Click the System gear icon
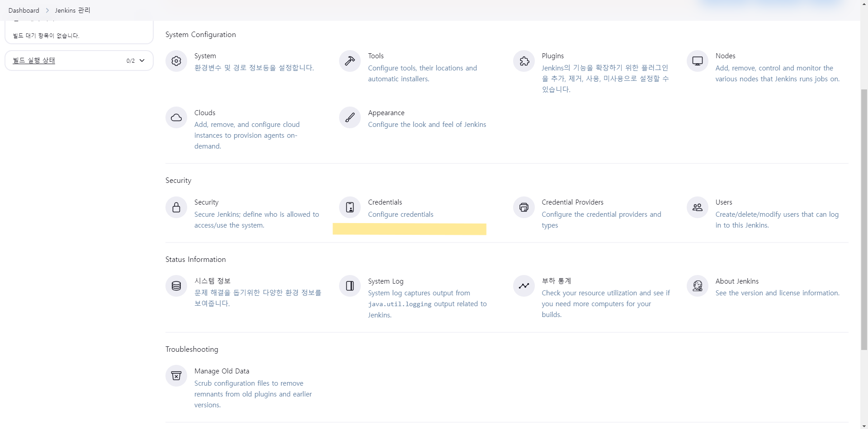This screenshot has height=429, width=868. click(x=176, y=61)
